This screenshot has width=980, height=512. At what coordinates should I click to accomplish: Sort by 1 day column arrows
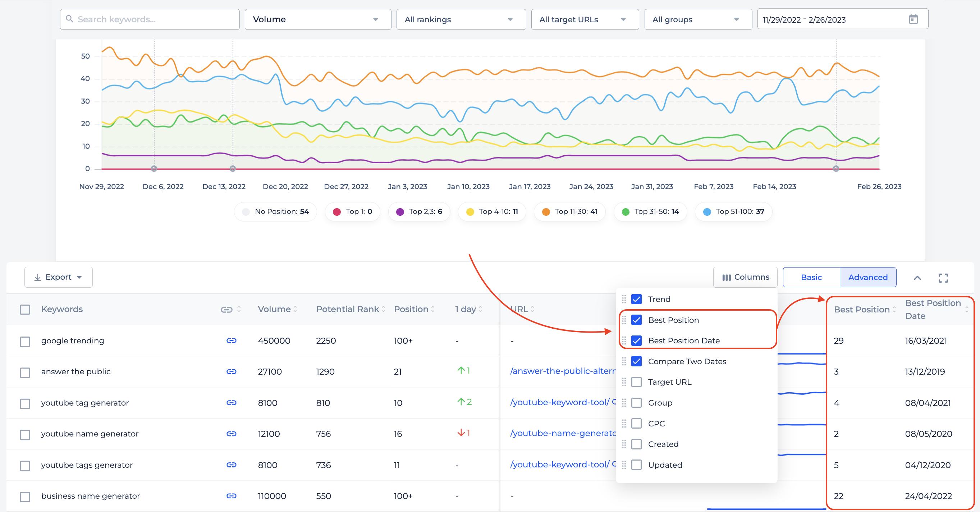click(x=481, y=309)
